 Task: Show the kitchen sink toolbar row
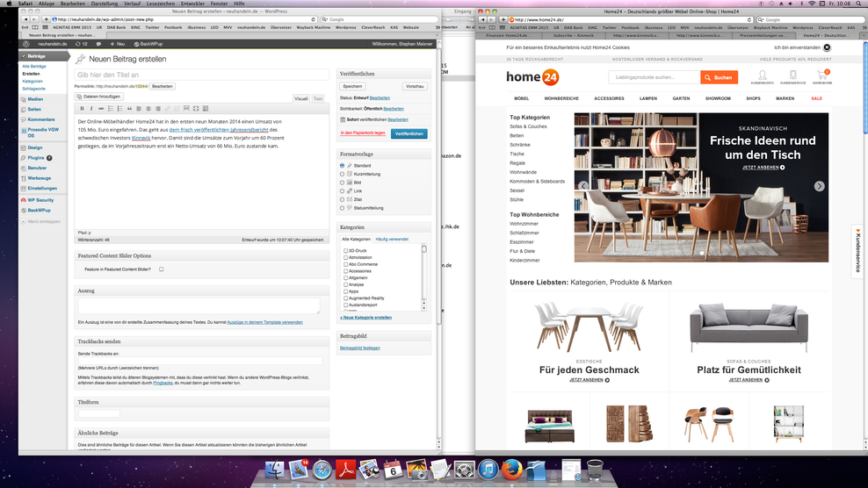click(x=206, y=109)
